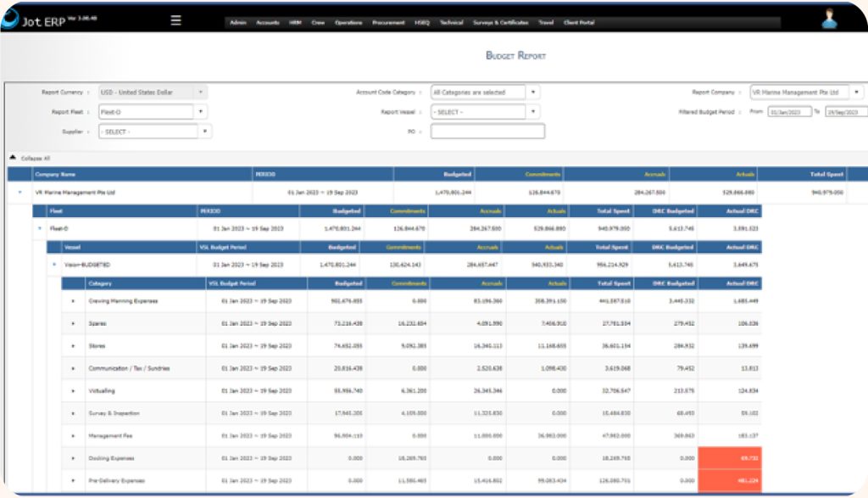Screen dimensions: 868x498
Task: Select the Victualling category name
Action: (102, 391)
